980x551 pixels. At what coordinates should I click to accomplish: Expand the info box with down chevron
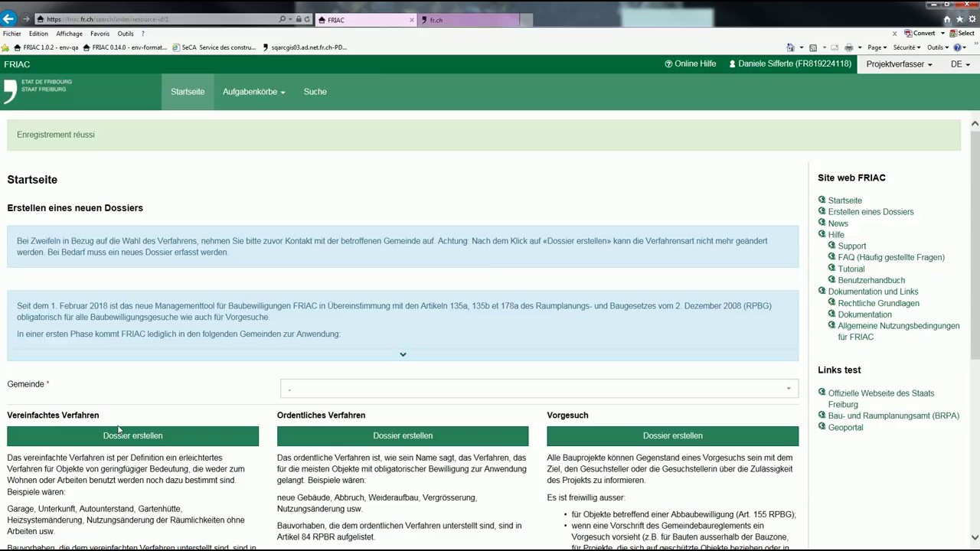click(403, 354)
